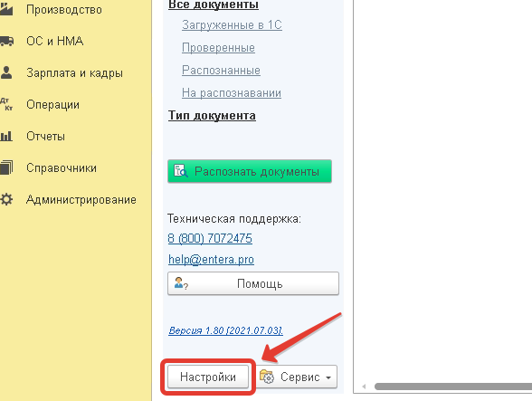Viewport: 532px width, 401px height.
Task: Filter by Проверенные documents
Action: coord(218,48)
